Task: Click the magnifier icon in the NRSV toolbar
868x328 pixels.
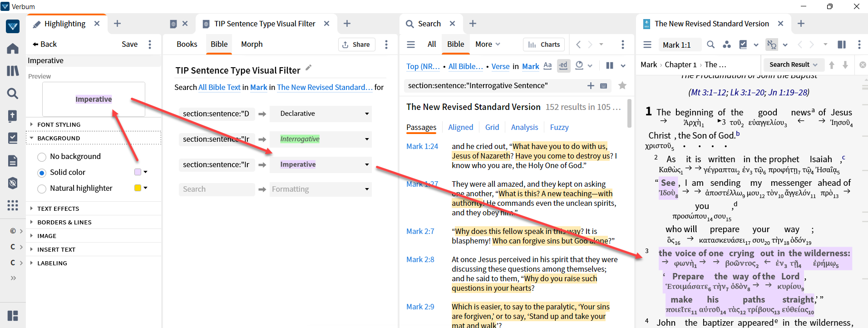Action: click(711, 45)
